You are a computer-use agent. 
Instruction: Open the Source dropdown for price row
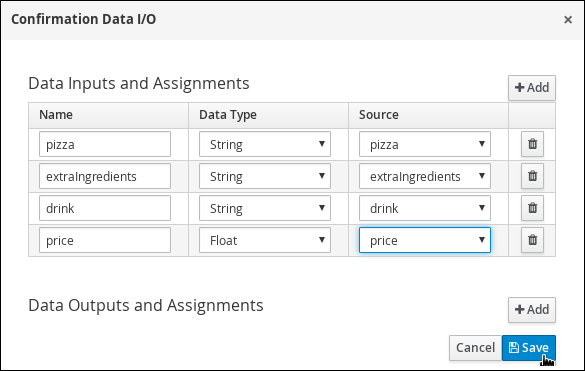pos(425,240)
